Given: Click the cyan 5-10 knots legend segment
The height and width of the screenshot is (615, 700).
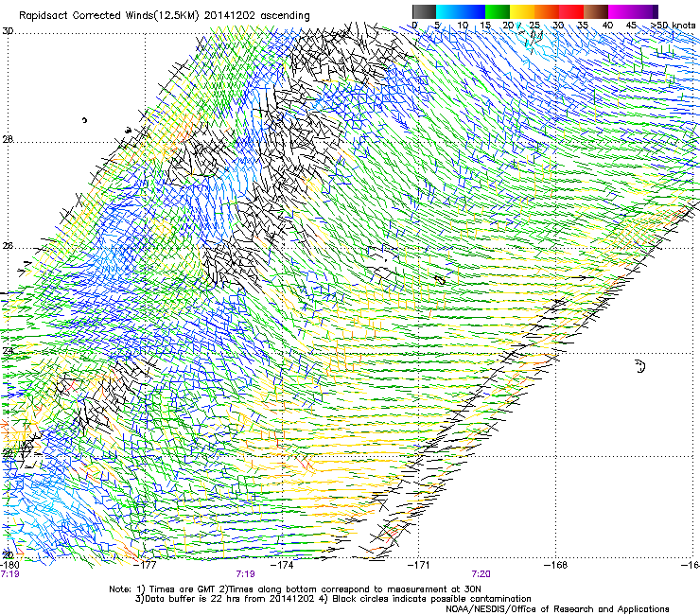Looking at the screenshot, I should [x=448, y=11].
